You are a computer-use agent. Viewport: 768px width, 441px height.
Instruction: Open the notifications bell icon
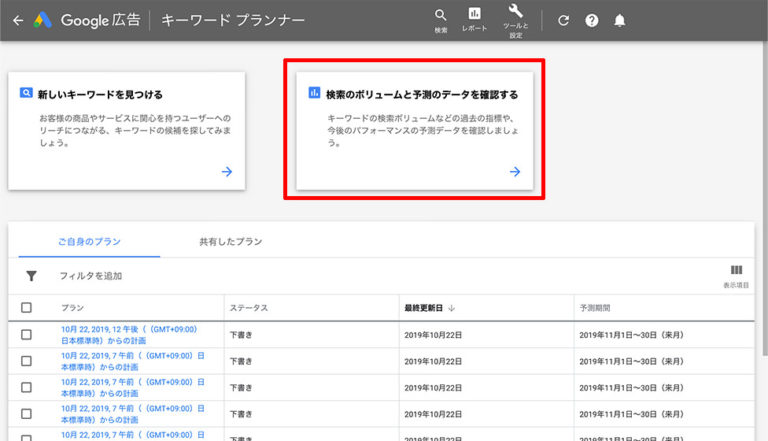coord(620,21)
